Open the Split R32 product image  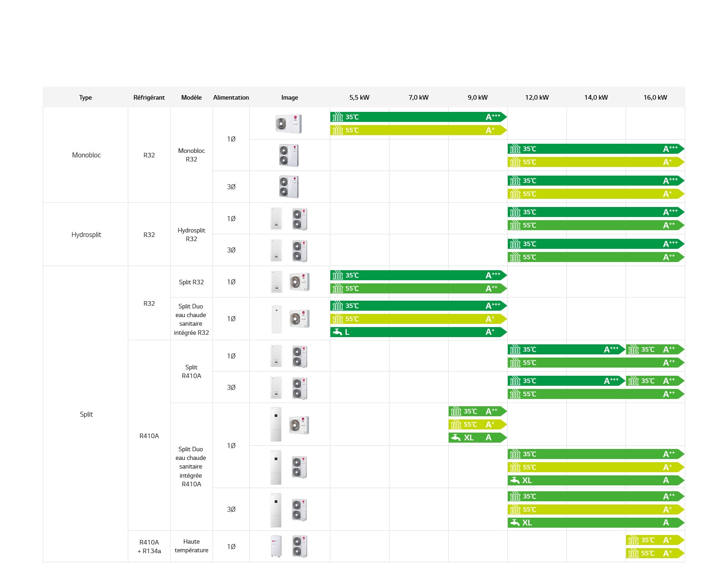tap(289, 282)
